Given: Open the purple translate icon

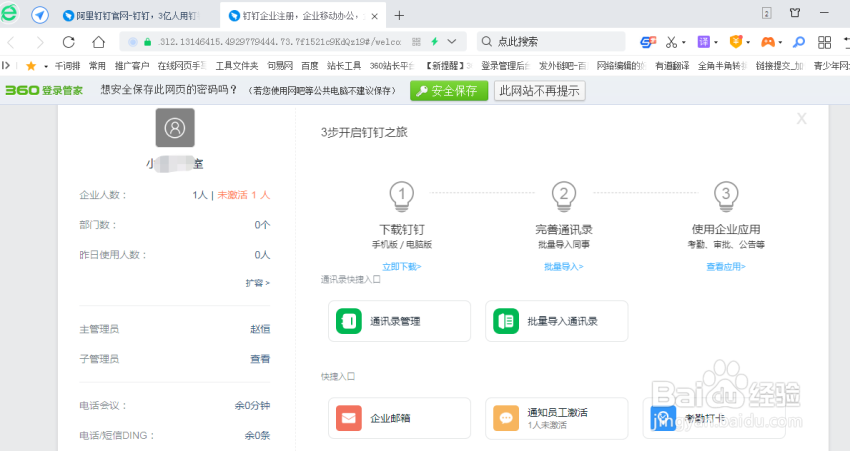Looking at the screenshot, I should (x=704, y=42).
